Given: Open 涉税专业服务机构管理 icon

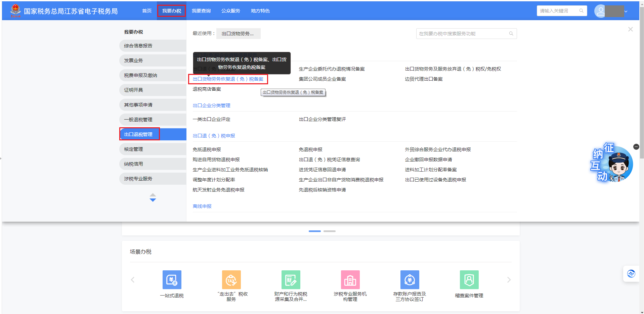Looking at the screenshot, I should pos(350,280).
